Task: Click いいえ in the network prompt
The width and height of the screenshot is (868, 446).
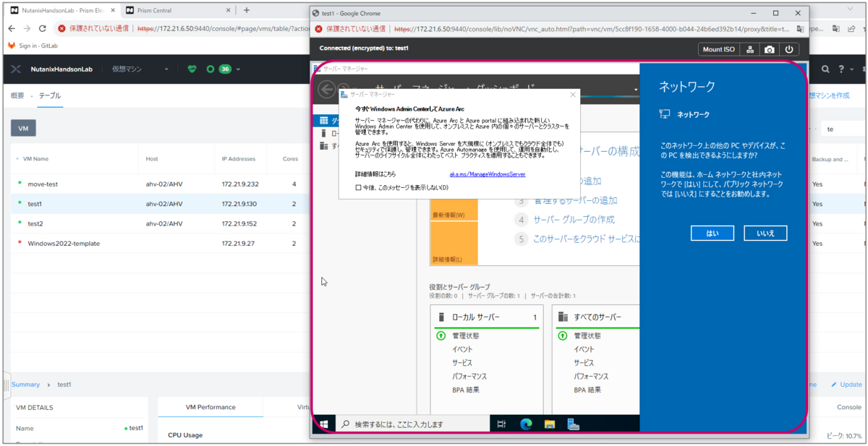Action: 765,233
